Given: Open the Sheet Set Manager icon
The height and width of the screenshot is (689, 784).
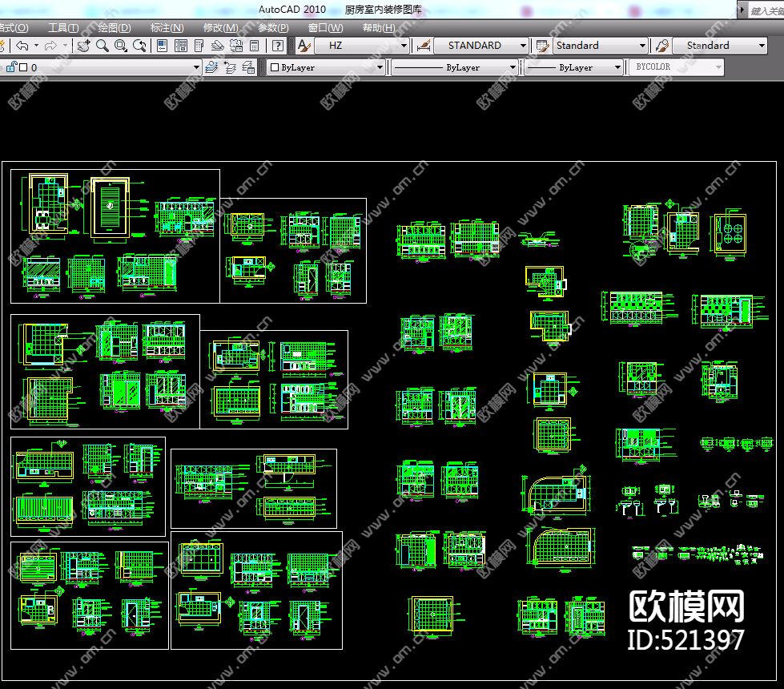Looking at the screenshot, I should coord(218,46).
